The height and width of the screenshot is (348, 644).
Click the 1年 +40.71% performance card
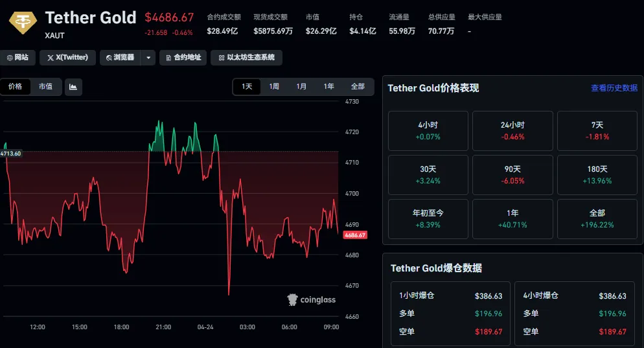[512, 219]
